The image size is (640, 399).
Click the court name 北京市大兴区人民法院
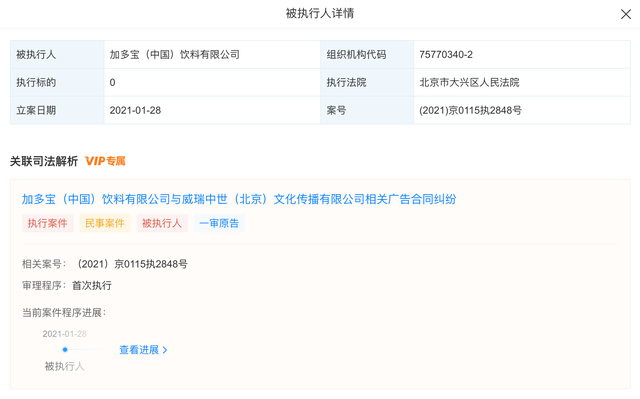pyautogui.click(x=469, y=82)
